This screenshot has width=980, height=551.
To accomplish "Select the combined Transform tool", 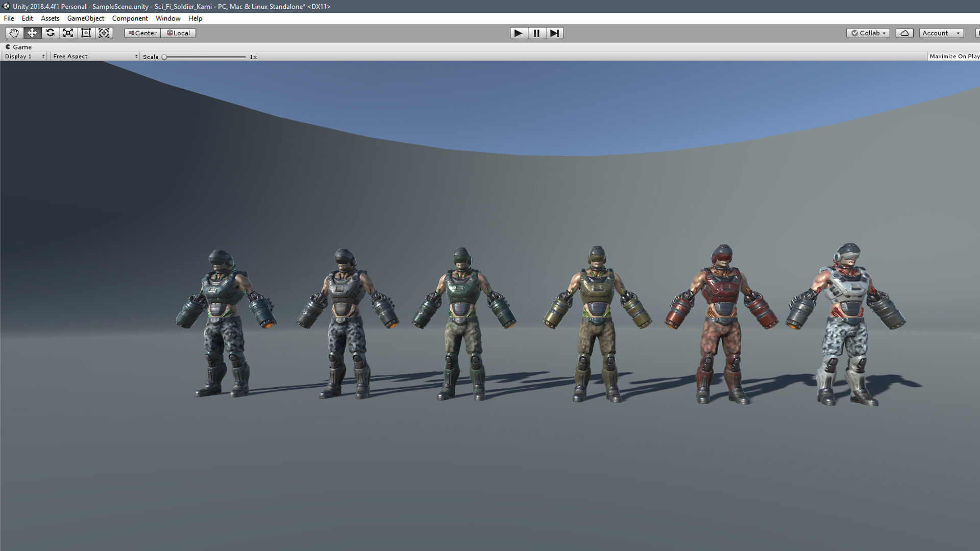I will coord(104,33).
